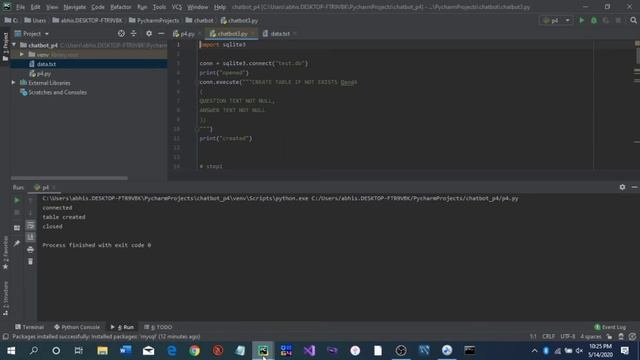Open the VCS menu
Viewport: 640px width, 360px height.
click(176, 7)
